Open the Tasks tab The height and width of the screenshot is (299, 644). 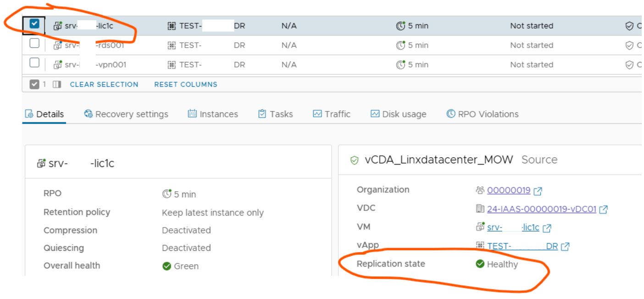(x=275, y=114)
